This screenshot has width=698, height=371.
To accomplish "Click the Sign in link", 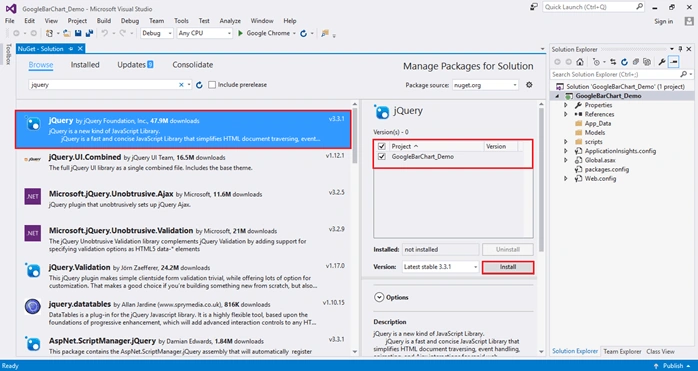I will (664, 21).
